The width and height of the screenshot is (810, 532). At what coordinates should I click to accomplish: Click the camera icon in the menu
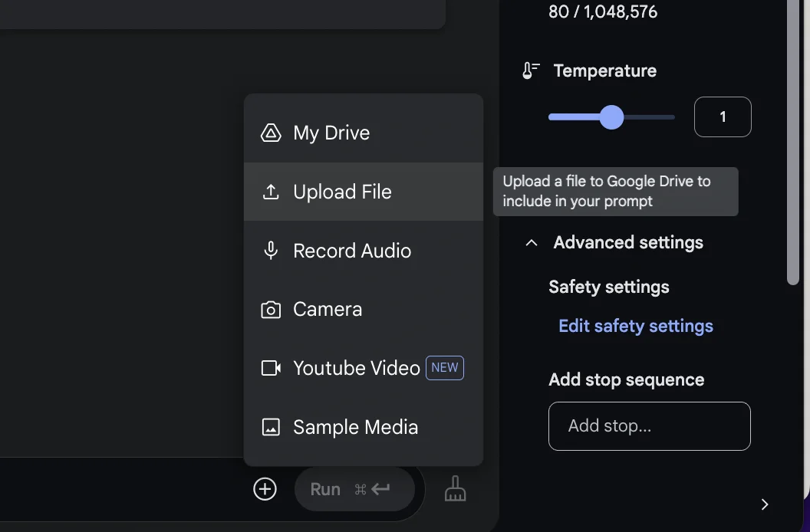point(271,310)
